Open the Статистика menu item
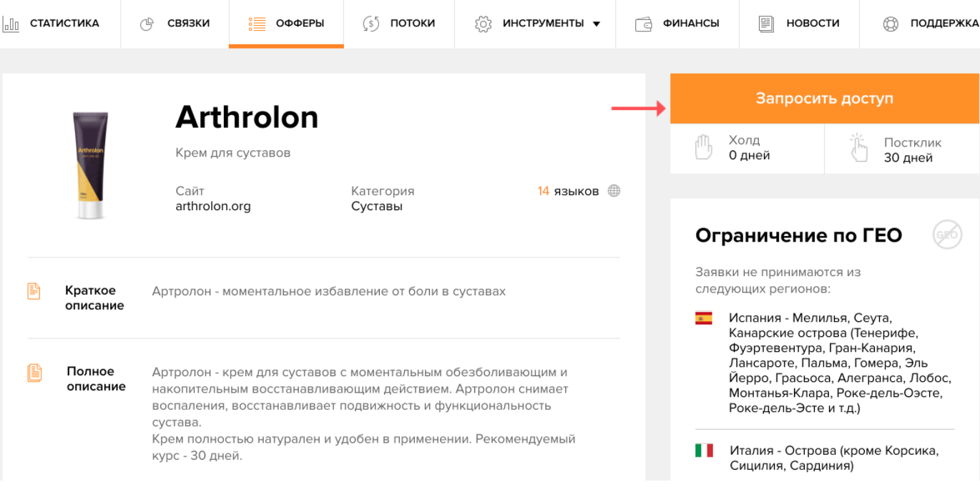This screenshot has height=492, width=980. (64, 24)
